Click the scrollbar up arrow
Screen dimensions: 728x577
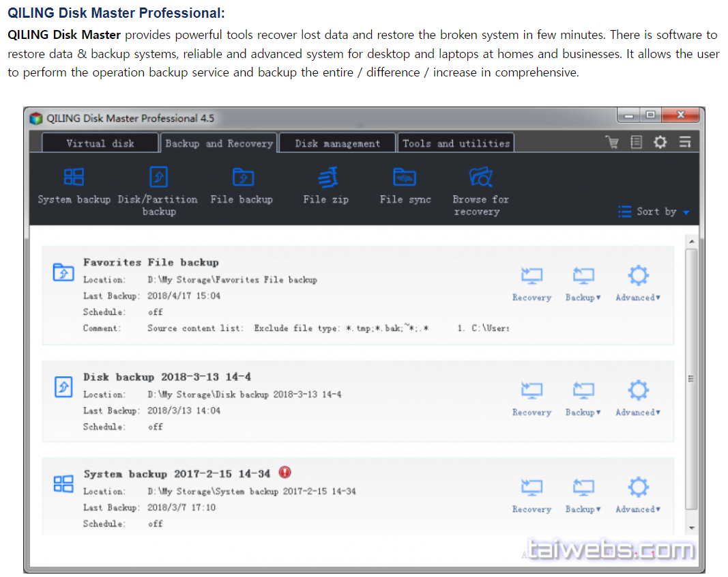click(692, 241)
